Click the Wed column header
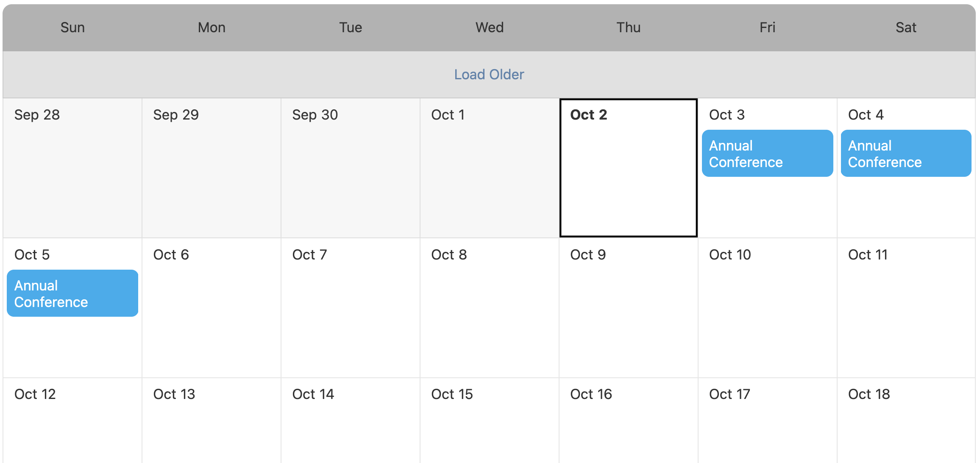The width and height of the screenshot is (980, 463). pos(490,28)
